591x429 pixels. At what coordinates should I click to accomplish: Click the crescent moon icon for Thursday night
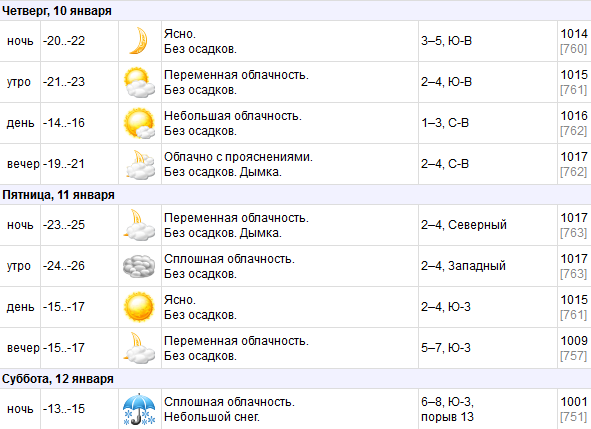(x=138, y=41)
